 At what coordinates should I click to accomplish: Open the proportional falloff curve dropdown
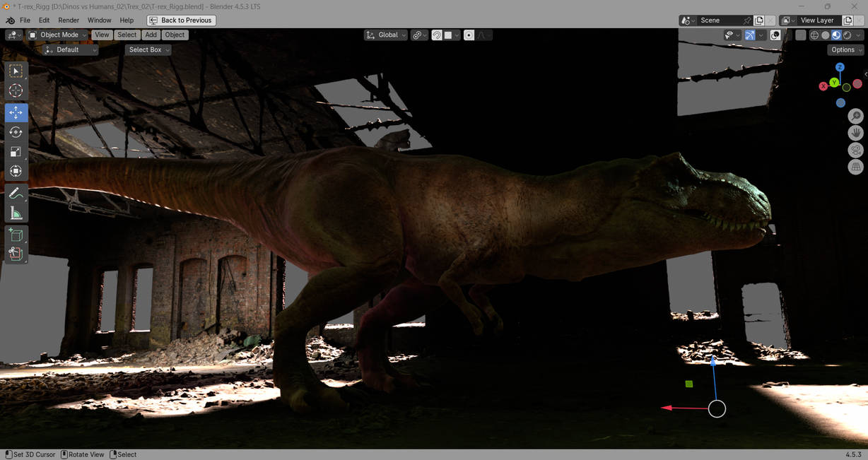point(484,35)
